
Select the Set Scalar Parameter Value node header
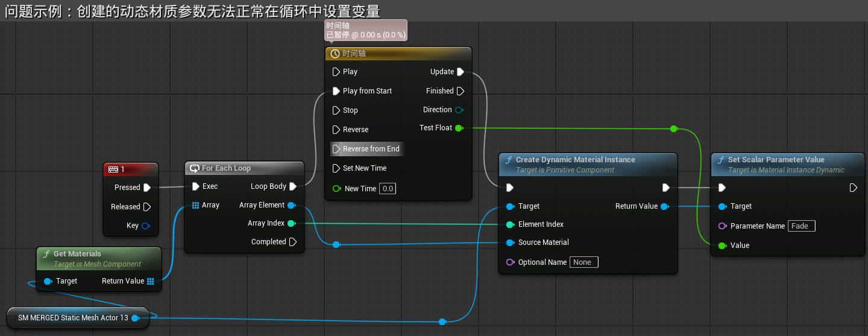pyautogui.click(x=776, y=160)
